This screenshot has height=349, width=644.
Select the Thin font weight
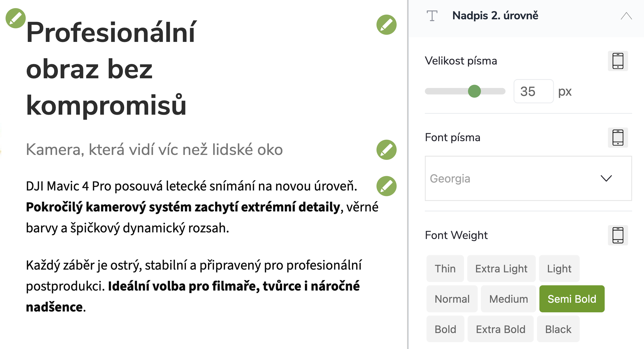[445, 268]
